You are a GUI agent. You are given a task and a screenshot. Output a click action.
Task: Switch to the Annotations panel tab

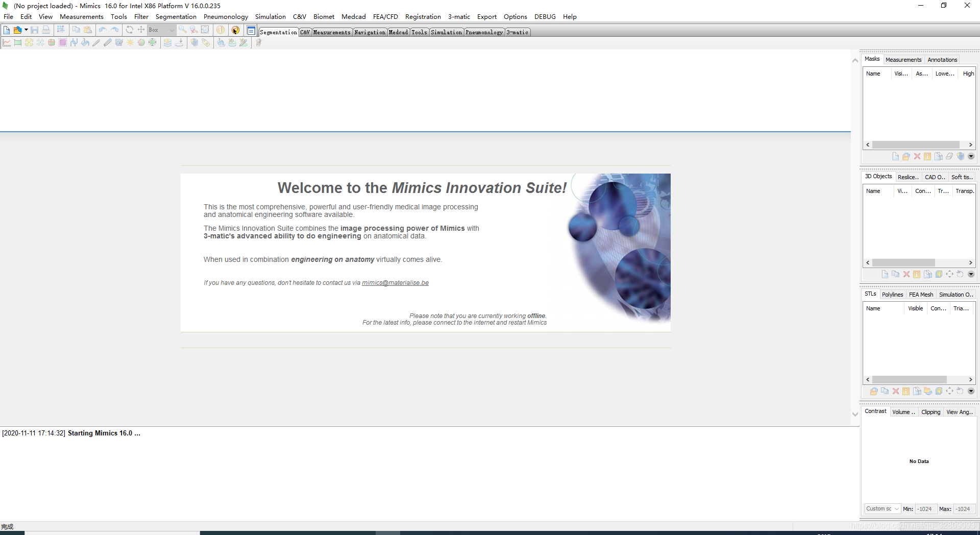click(x=942, y=60)
